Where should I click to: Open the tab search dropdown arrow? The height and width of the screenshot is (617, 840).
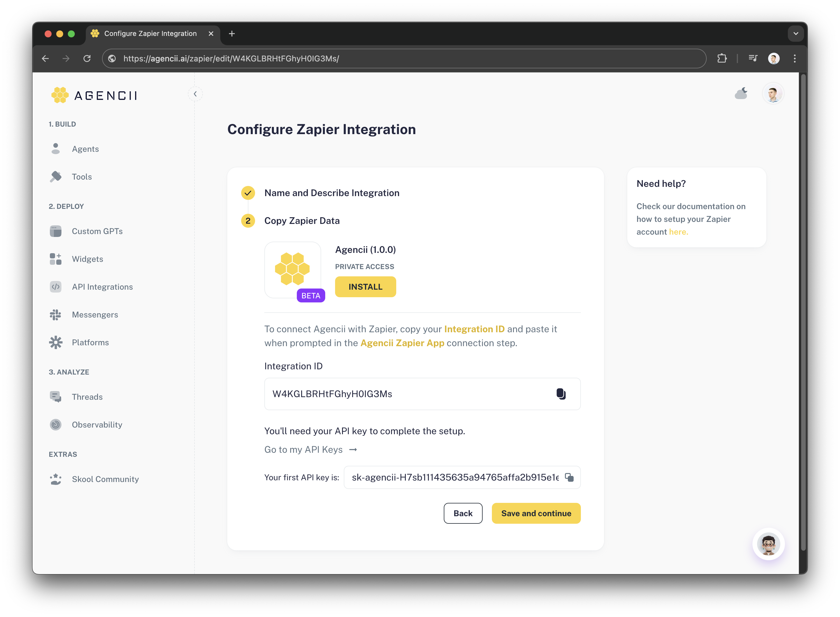[796, 34]
